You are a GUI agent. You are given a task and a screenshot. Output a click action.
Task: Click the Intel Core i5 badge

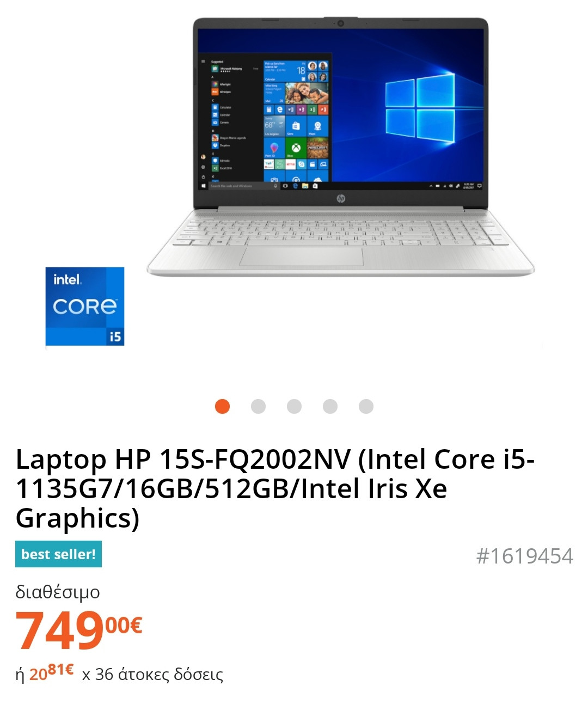pos(85,307)
